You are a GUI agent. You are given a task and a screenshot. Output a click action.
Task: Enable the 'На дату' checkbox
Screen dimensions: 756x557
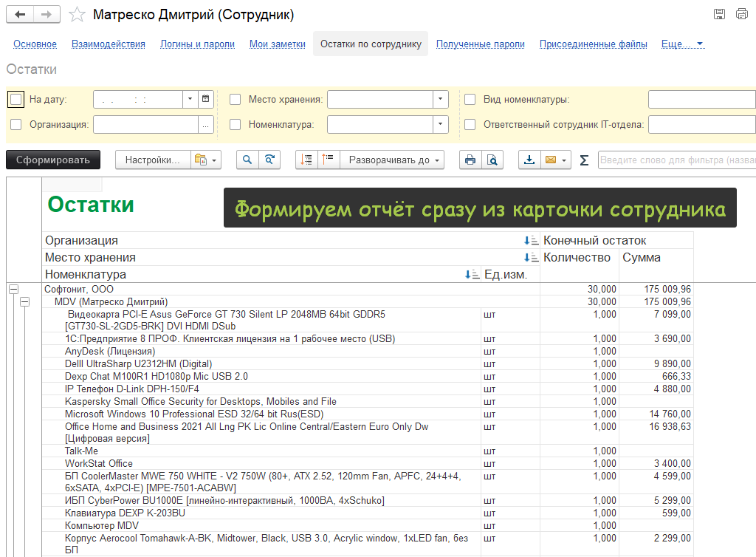click(x=16, y=99)
